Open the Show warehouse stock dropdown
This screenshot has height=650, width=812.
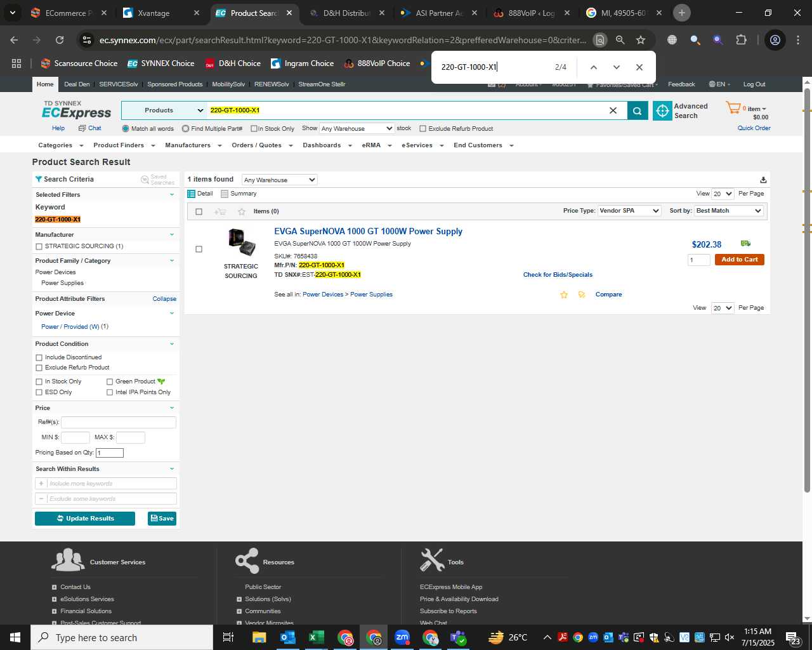point(357,128)
